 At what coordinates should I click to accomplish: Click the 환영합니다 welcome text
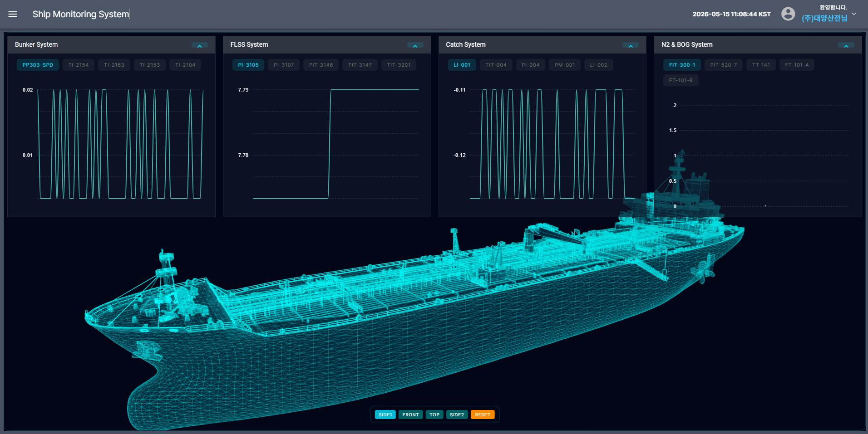[x=833, y=7]
